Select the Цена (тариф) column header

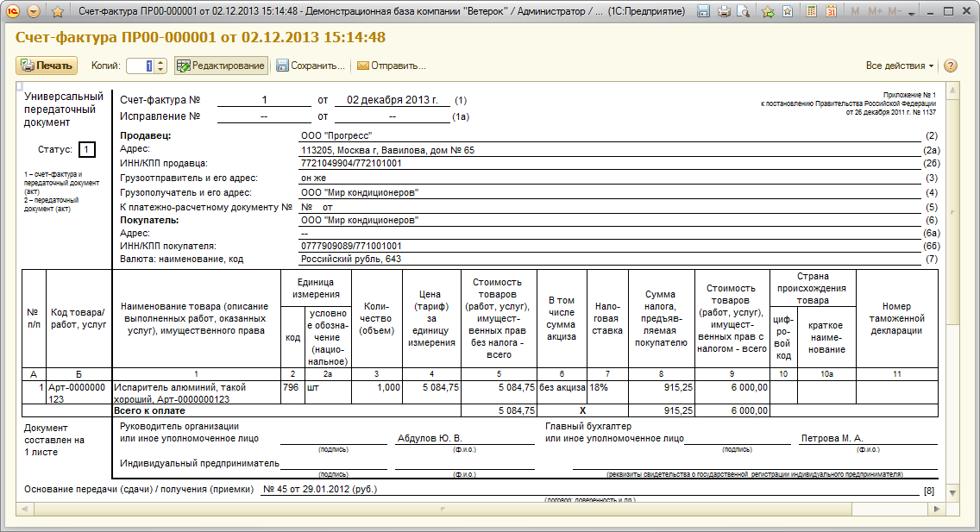432,318
